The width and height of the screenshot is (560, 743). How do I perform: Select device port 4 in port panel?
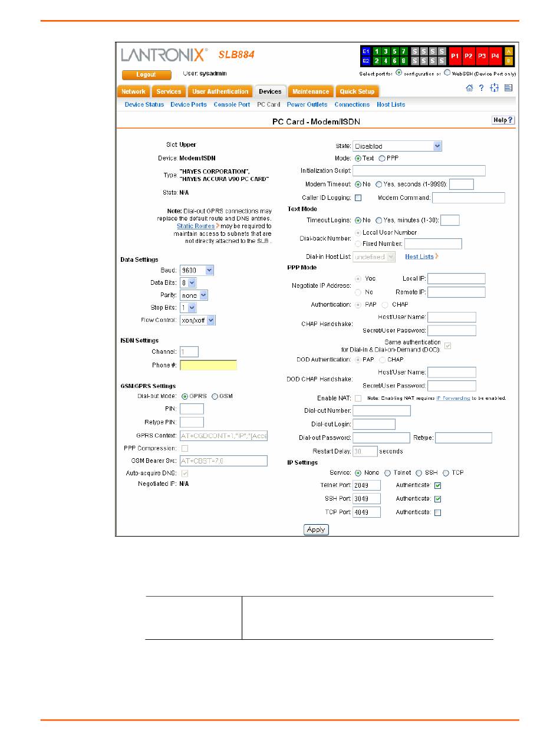[386, 61]
